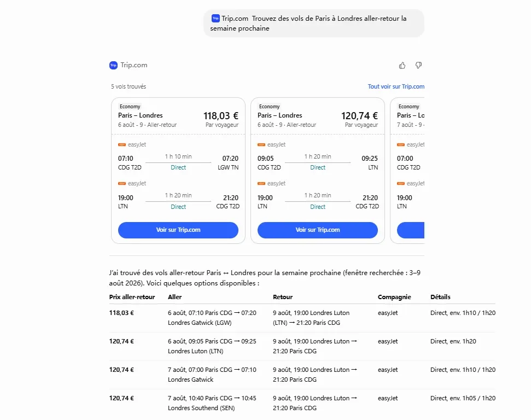Click outbound cell '6 août, 09:05 Paris CDG'

tap(212, 346)
